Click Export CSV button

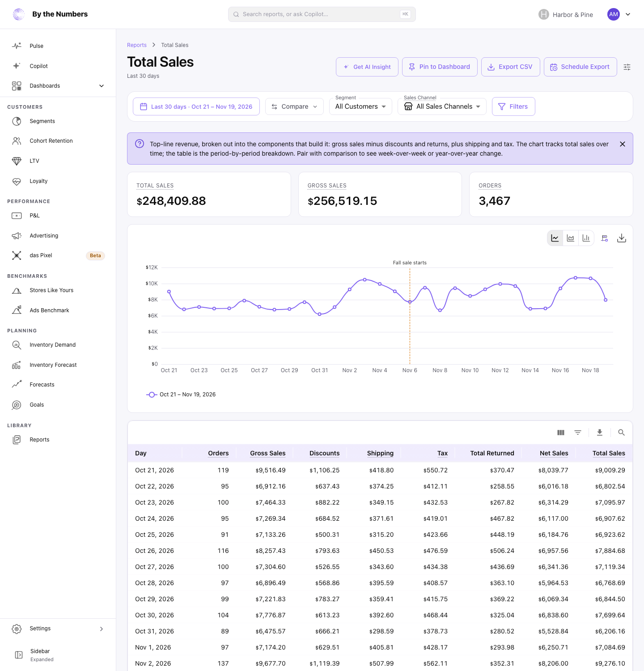coord(511,67)
